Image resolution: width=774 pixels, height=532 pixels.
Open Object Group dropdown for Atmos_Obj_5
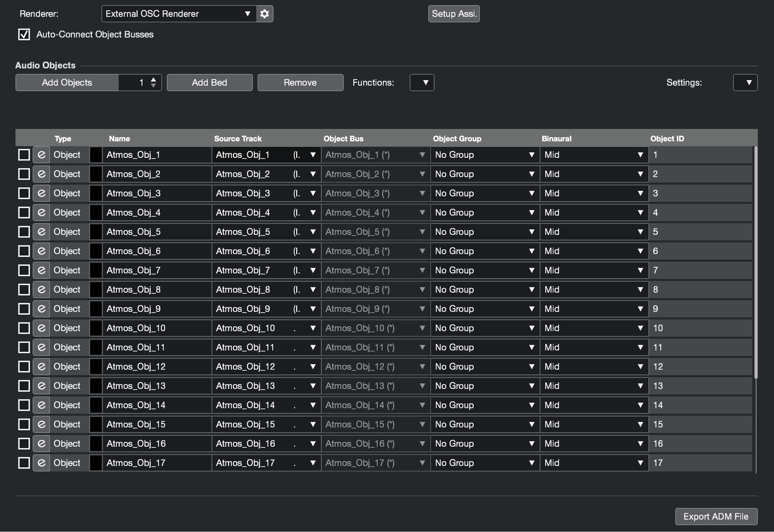pyautogui.click(x=485, y=232)
